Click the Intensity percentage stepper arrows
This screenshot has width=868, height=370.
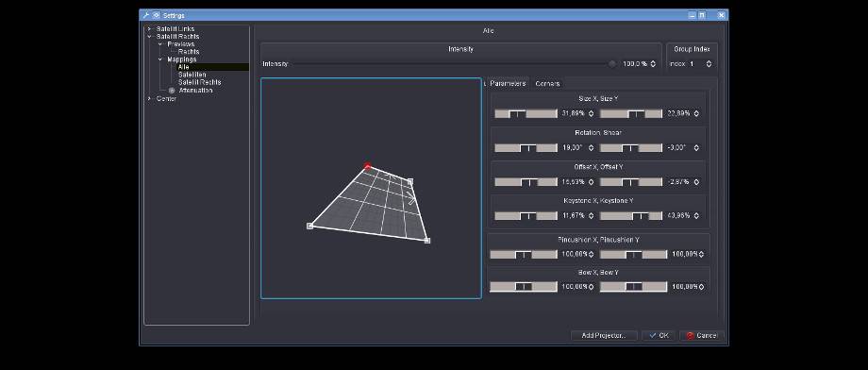coord(653,64)
